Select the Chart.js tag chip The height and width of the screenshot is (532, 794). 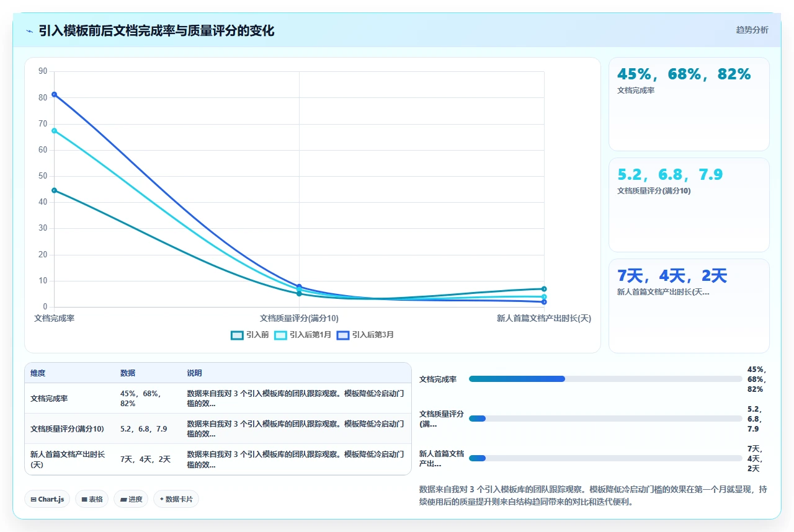(x=47, y=499)
